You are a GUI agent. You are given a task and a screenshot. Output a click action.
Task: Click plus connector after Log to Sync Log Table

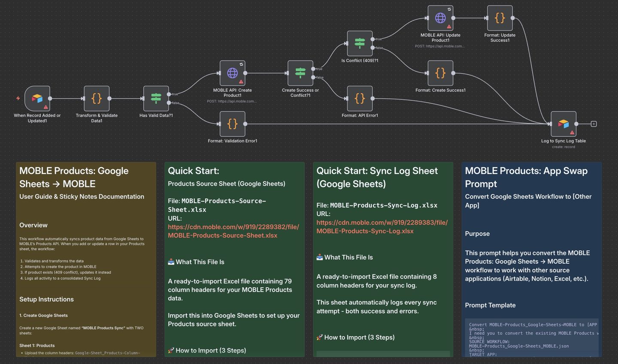pos(594,124)
